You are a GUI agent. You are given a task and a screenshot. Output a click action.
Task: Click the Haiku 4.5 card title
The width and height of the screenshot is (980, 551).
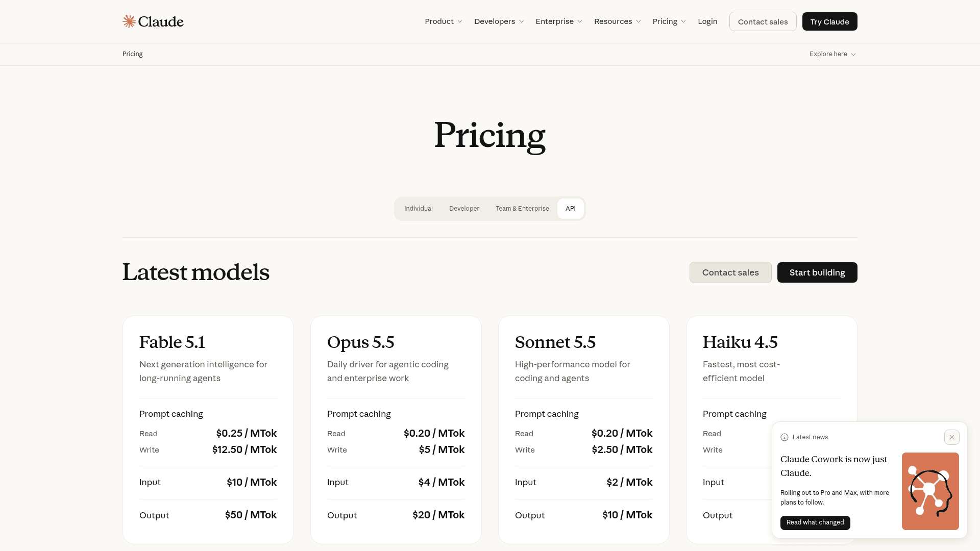coord(740,342)
